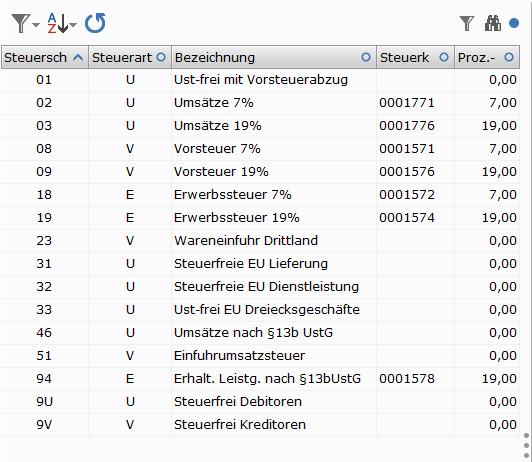This screenshot has width=532, height=462.
Task: Toggle the circle in the Bezeichnung header
Action: click(366, 57)
